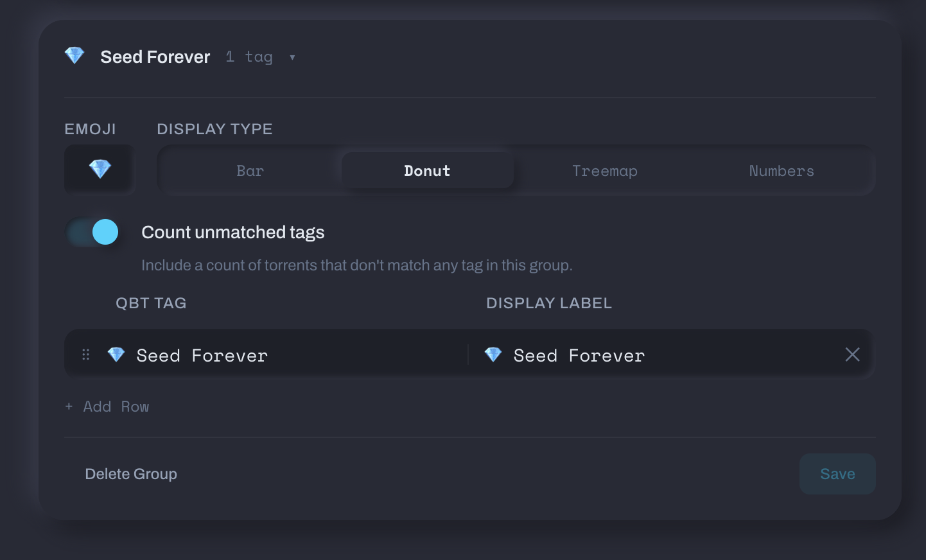The height and width of the screenshot is (560, 926).
Task: Click the diamond icon in the QBT TAG field
Action: pyautogui.click(x=116, y=354)
